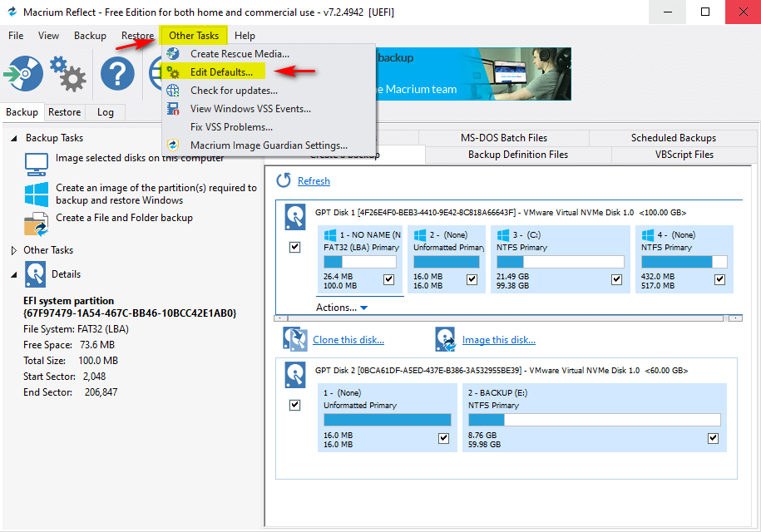Click the Windows flag on partition 3 (C:)

click(503, 235)
